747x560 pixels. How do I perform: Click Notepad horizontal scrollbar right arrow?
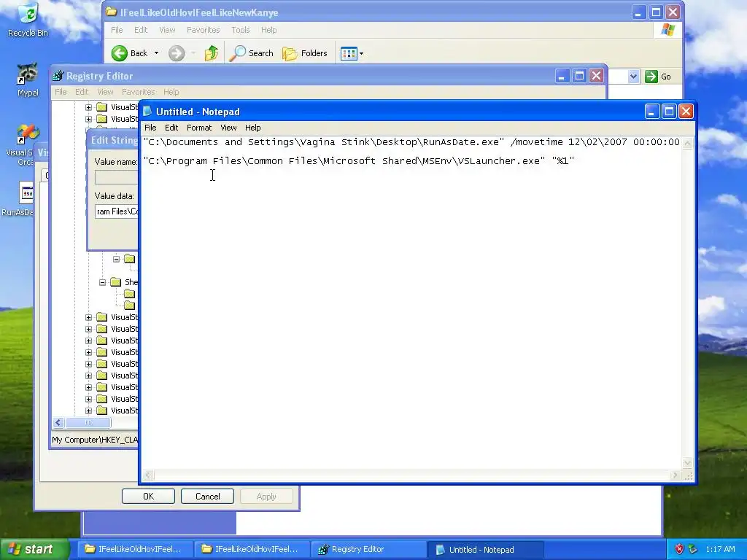[x=675, y=475]
